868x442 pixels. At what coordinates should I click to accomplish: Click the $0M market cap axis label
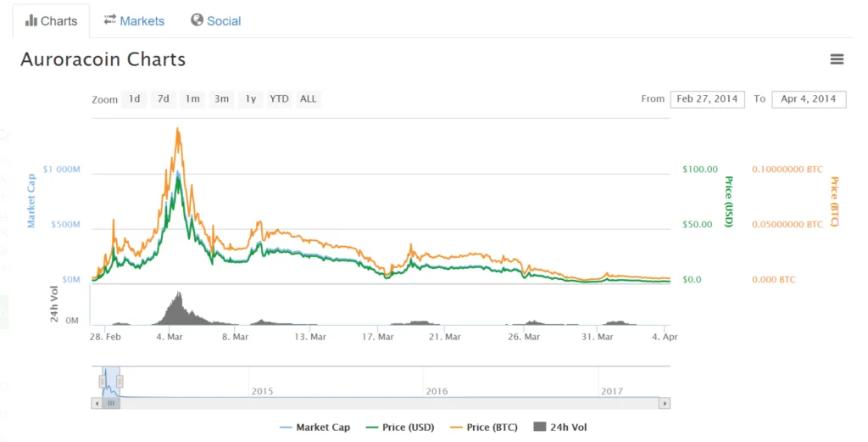pyautogui.click(x=71, y=280)
